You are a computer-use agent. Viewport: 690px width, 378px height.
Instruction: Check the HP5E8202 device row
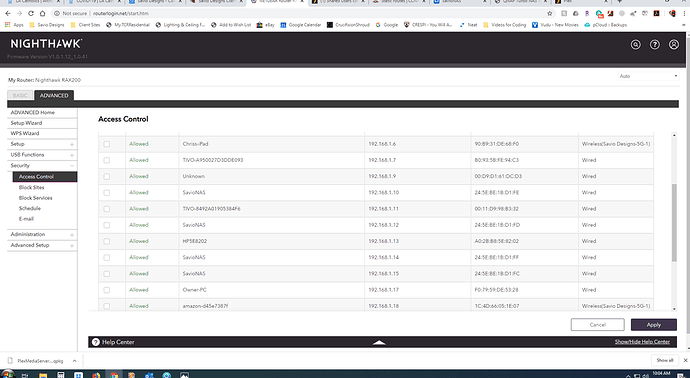pos(106,241)
